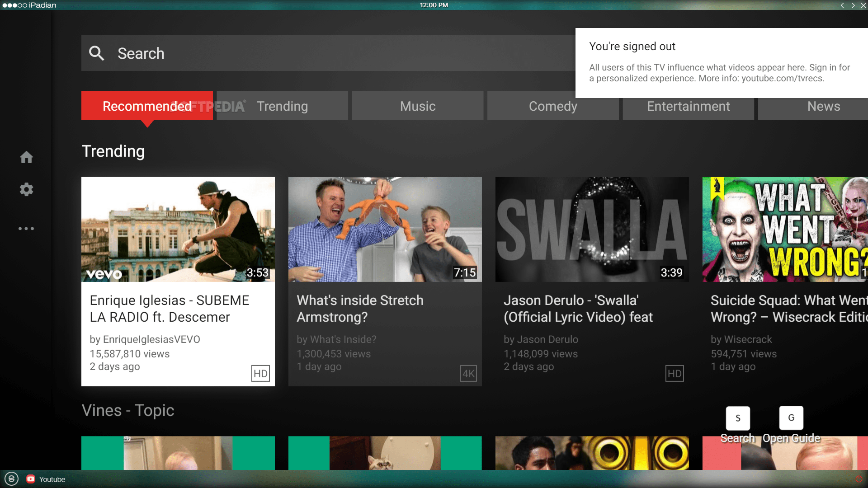Open first Vines thumbnail with blonde child
868x488 pixels.
pos(178,453)
